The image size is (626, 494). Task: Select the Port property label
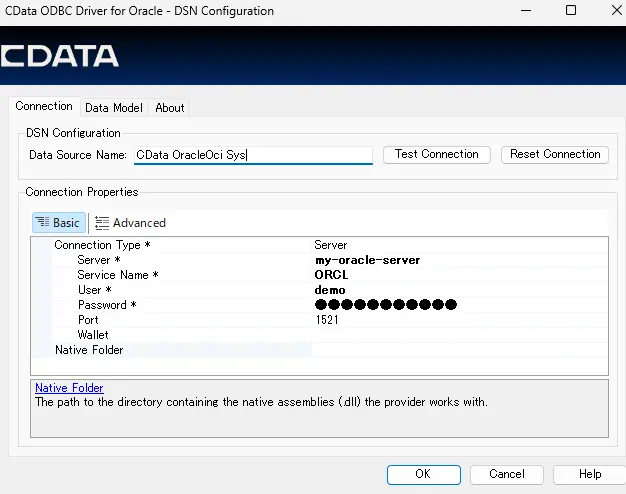pos(88,320)
